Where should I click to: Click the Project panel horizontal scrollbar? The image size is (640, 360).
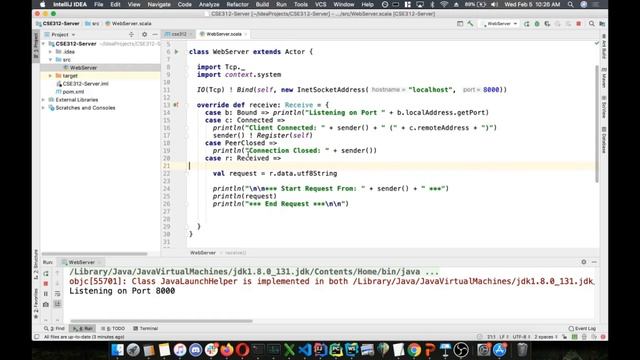coord(94,254)
